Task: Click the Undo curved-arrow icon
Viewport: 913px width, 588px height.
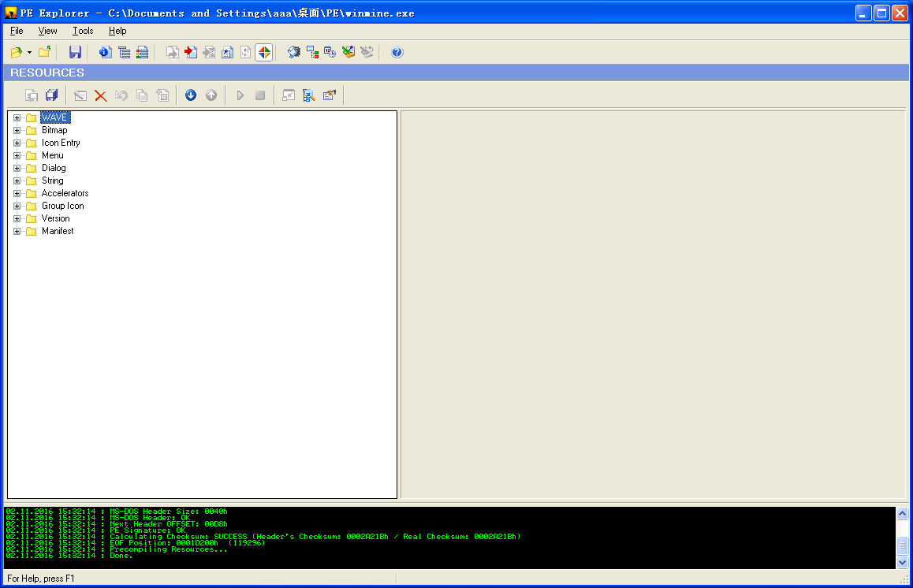Action: click(121, 95)
